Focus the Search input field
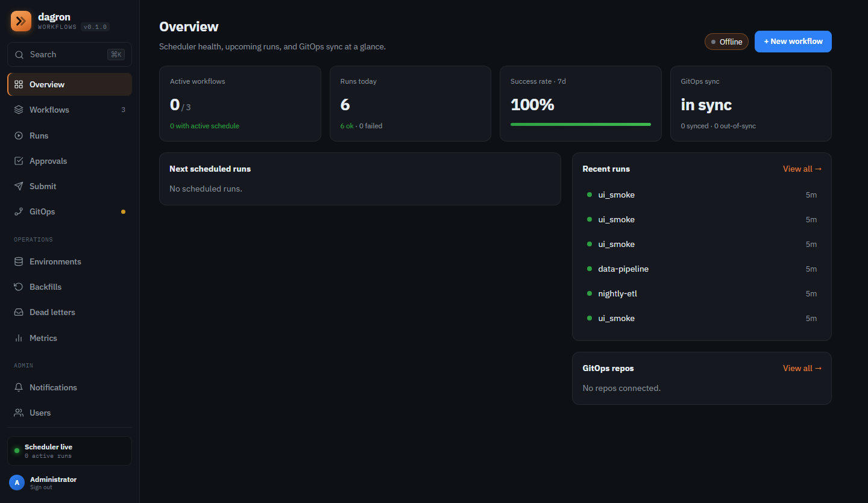 (x=69, y=55)
